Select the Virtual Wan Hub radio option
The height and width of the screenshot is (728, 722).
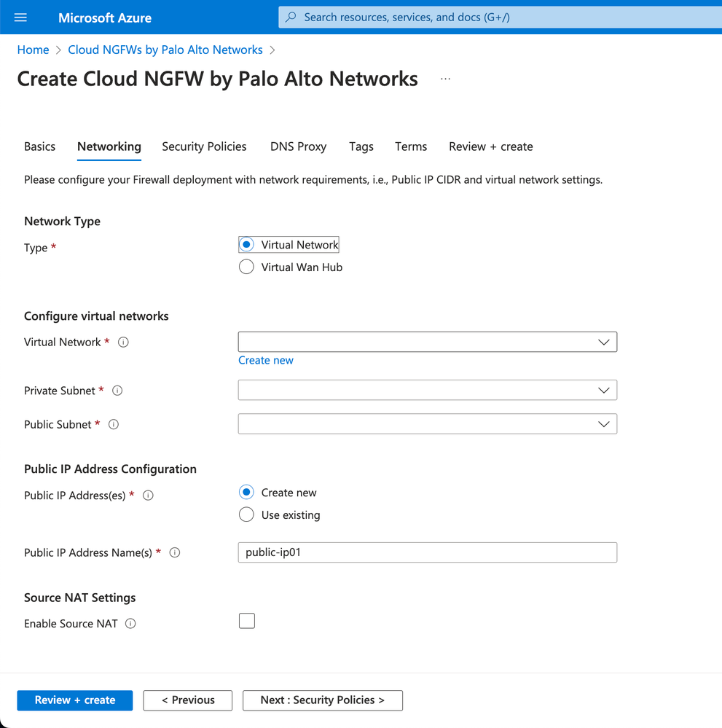(247, 267)
